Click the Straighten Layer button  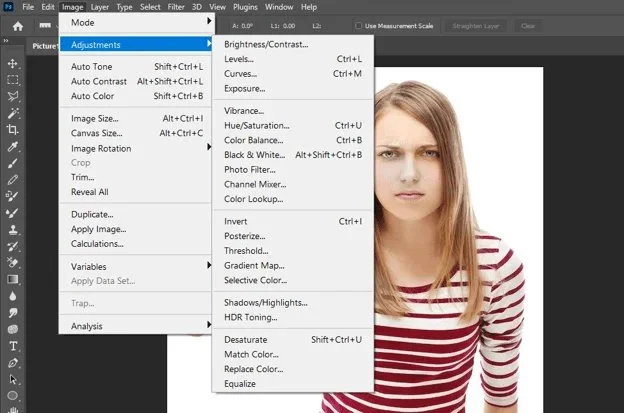(x=476, y=26)
